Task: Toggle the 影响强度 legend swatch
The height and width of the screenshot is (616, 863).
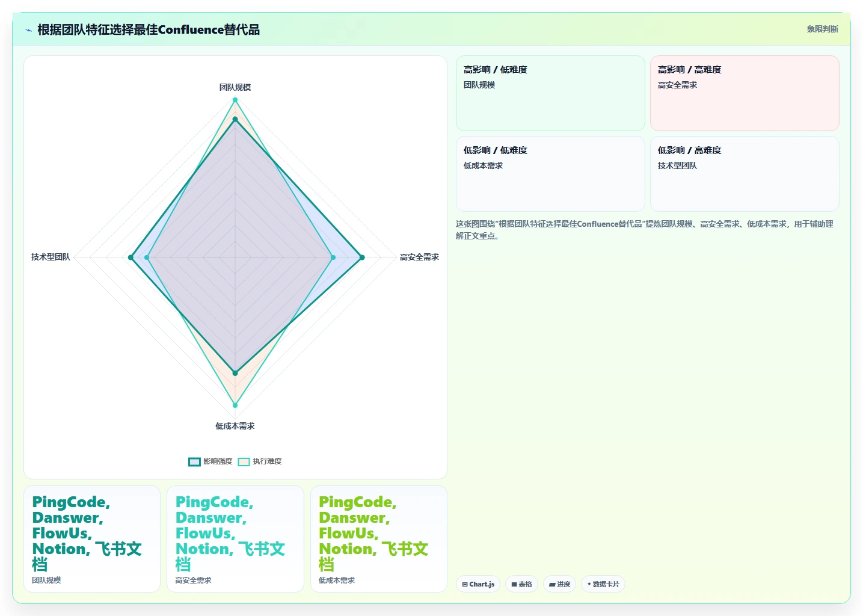Action: point(194,461)
